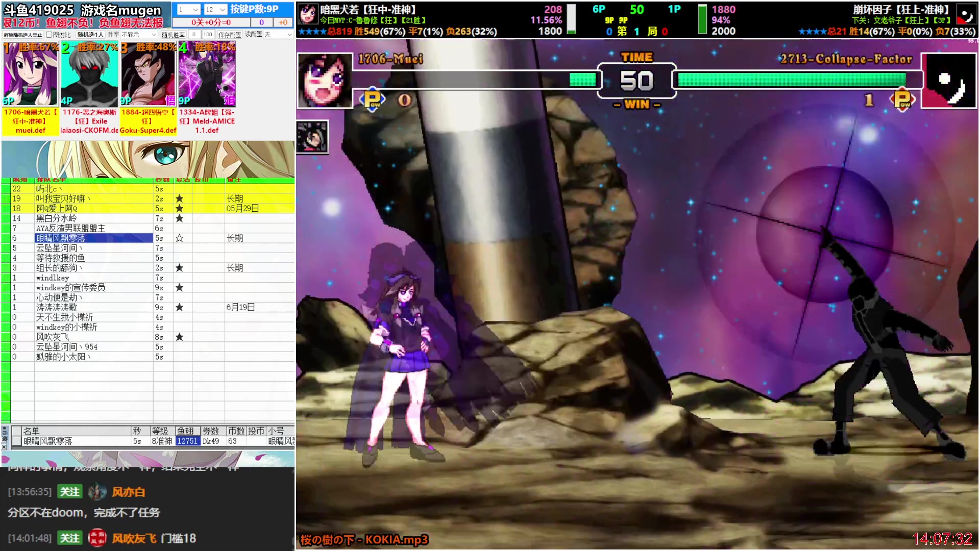
Task: Click the highlighted 12751 鱼翅 cell
Action: (x=187, y=441)
